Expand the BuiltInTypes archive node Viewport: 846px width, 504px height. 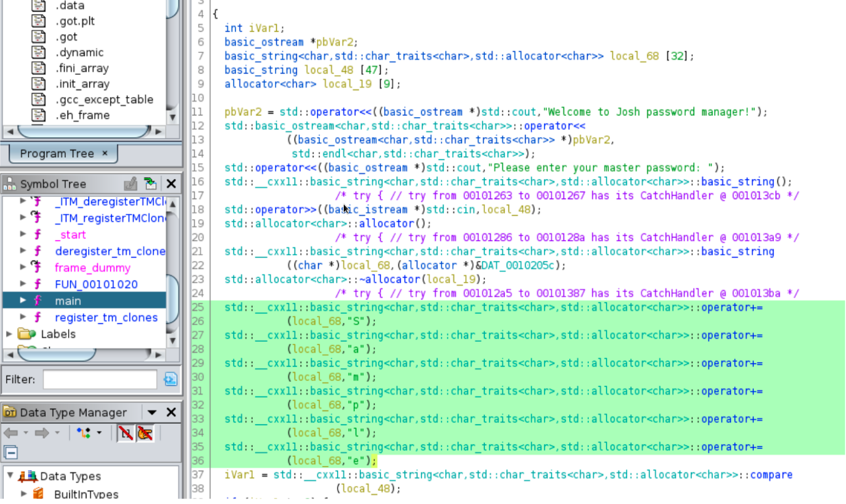[23, 493]
